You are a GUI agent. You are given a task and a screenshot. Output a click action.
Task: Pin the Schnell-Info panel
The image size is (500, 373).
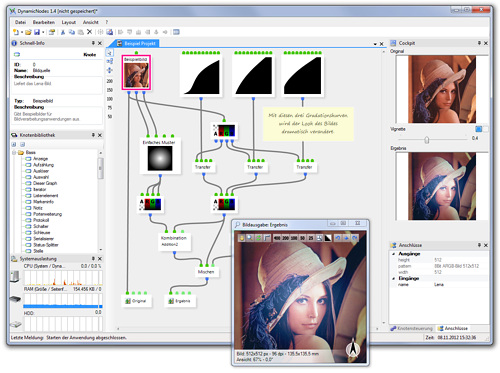point(93,43)
